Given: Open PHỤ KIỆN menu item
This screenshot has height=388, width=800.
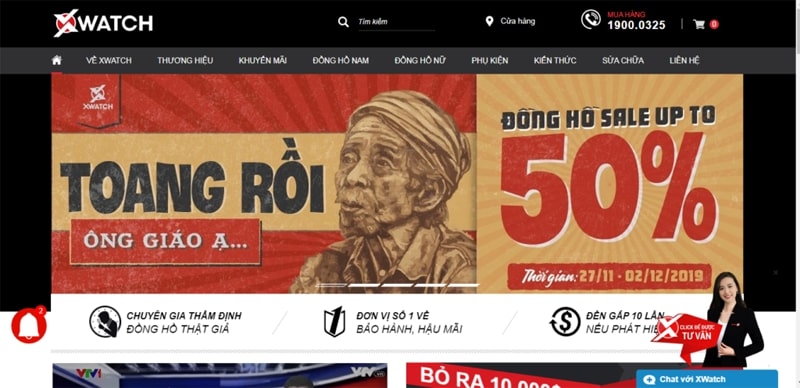Looking at the screenshot, I should tap(490, 60).
